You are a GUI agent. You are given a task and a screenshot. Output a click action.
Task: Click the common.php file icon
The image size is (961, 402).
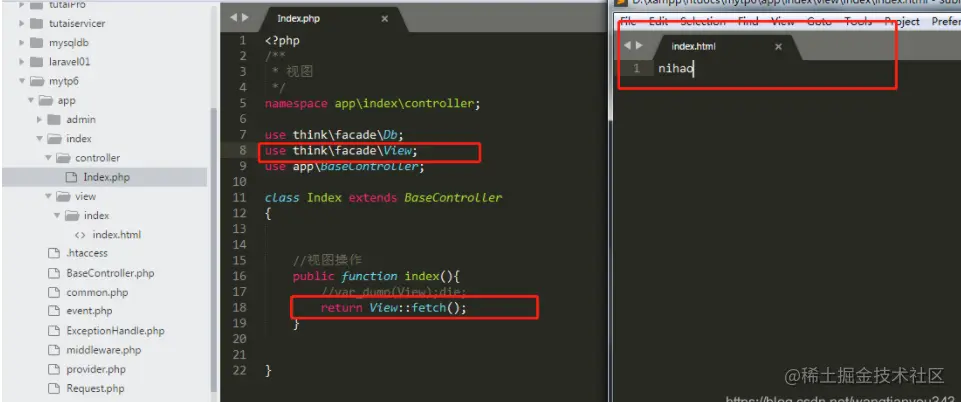53,292
